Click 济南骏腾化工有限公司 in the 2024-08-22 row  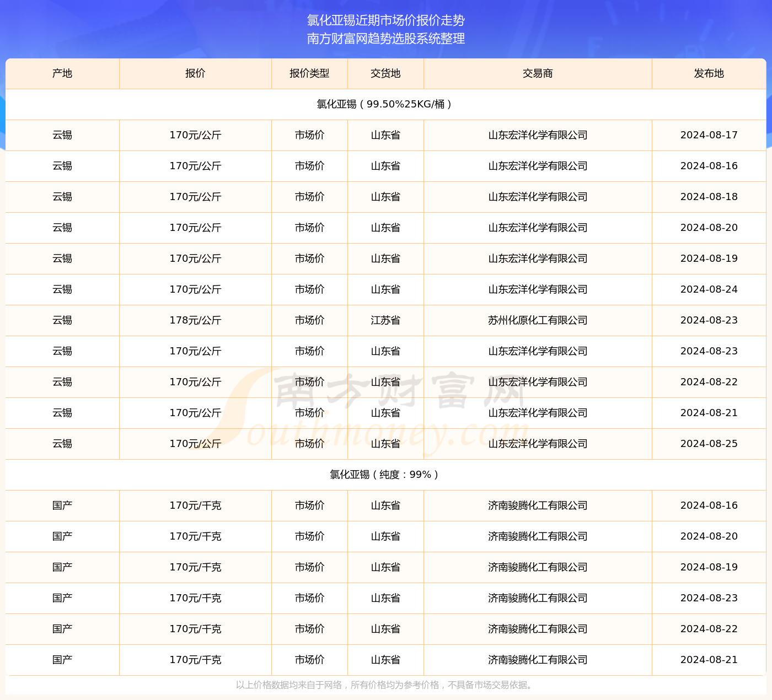pyautogui.click(x=538, y=629)
